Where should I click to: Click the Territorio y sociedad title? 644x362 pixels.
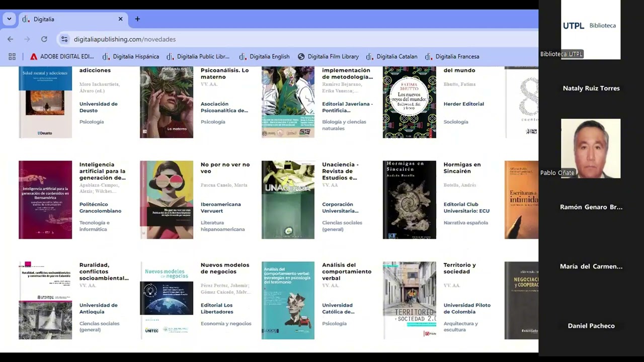(x=459, y=268)
